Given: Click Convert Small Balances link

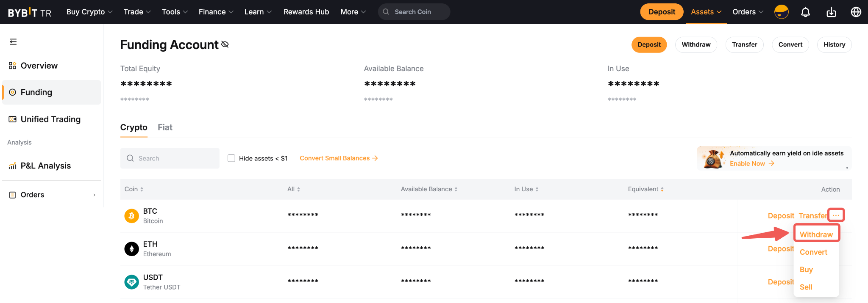Looking at the screenshot, I should [x=338, y=158].
